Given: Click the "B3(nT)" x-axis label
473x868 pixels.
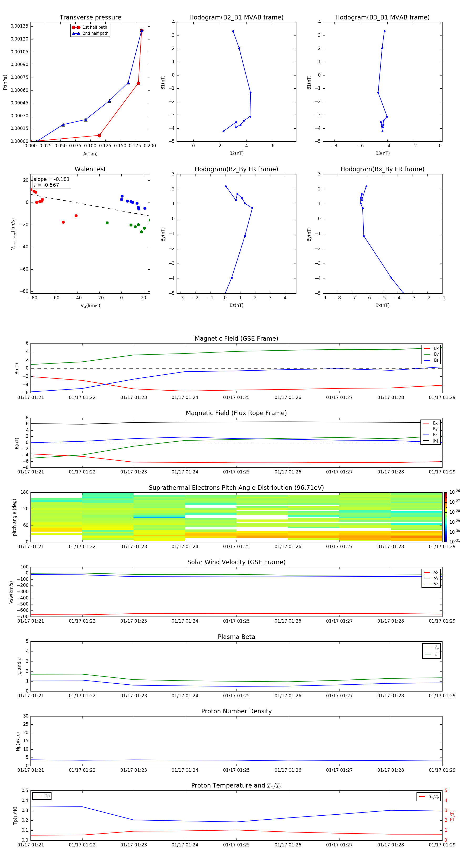Looking at the screenshot, I should (x=382, y=153).
